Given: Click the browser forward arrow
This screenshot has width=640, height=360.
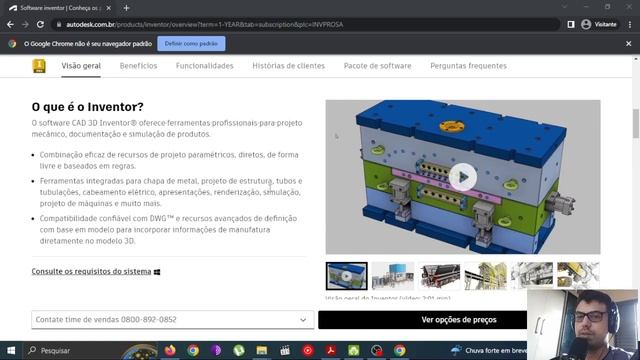Looking at the screenshot, I should pos(25,24).
